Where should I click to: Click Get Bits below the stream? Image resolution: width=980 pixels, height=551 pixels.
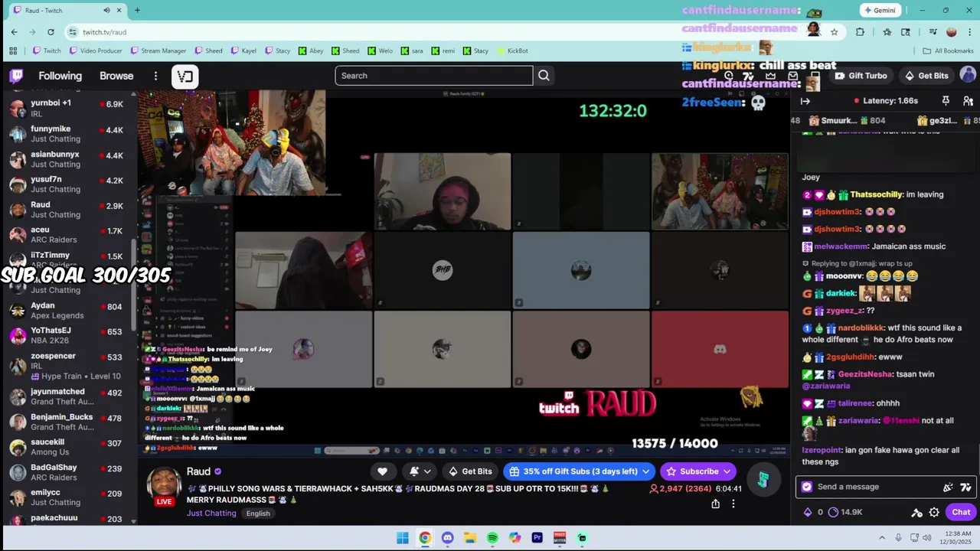tap(470, 471)
